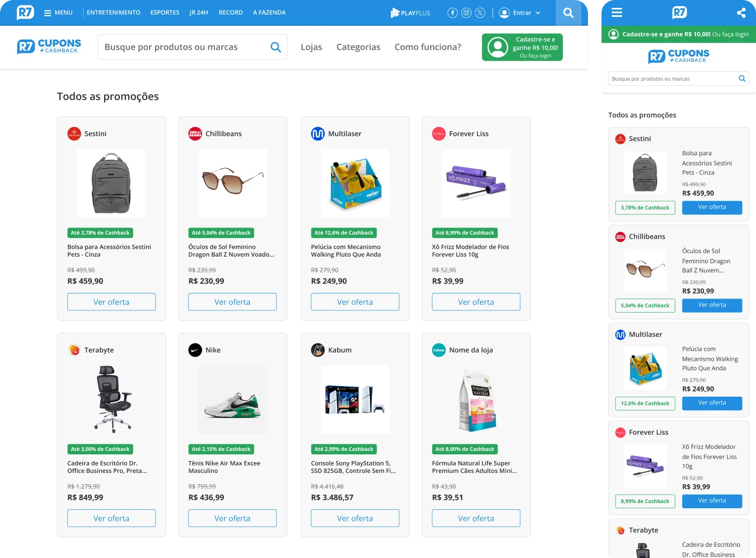Open the Xô Frizz product image in desktop grid

476,183
